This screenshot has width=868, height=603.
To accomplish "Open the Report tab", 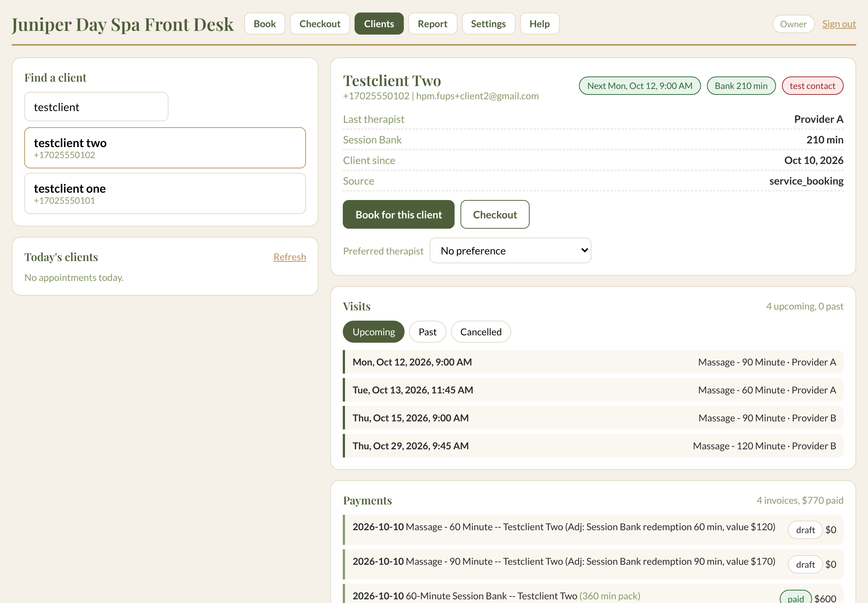I will point(432,24).
